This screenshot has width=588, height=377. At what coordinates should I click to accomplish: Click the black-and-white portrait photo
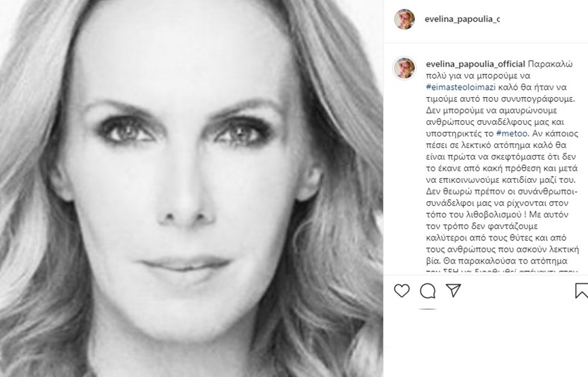click(x=191, y=189)
